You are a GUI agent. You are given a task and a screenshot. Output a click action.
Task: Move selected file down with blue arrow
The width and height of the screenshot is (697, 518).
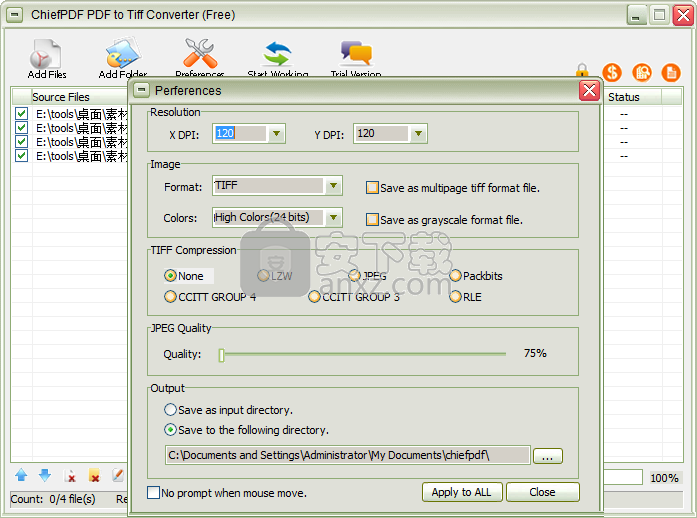pyautogui.click(x=45, y=475)
